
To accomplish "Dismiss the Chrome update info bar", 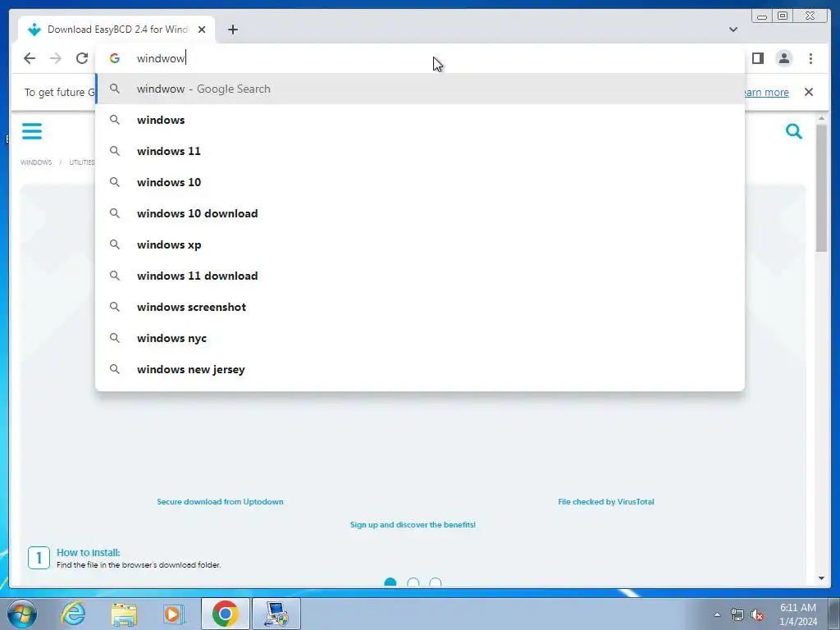I will (x=809, y=92).
